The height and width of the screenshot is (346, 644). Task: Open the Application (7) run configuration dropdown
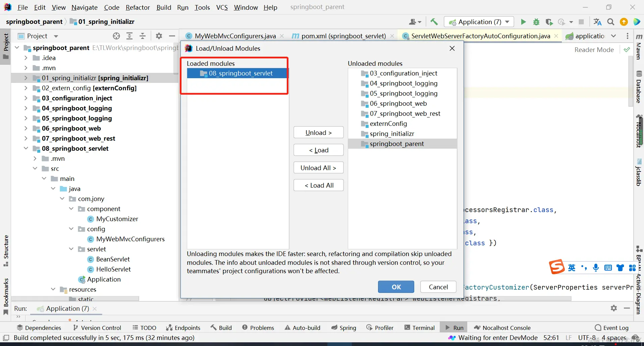[x=479, y=22]
